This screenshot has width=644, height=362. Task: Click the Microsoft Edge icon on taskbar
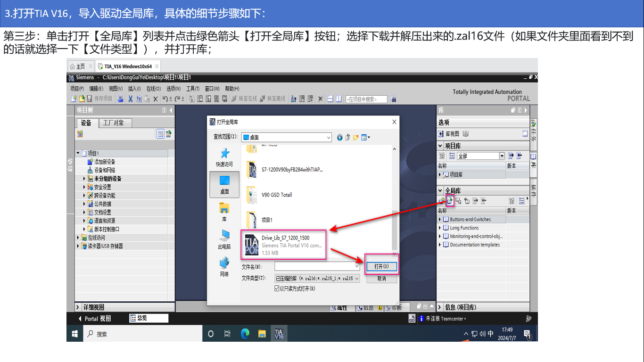(245, 334)
